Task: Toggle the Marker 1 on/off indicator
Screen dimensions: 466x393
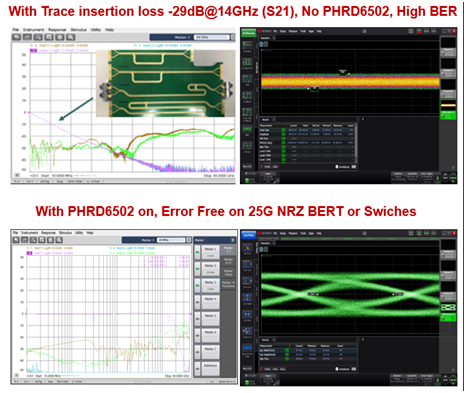Action: 197,252
